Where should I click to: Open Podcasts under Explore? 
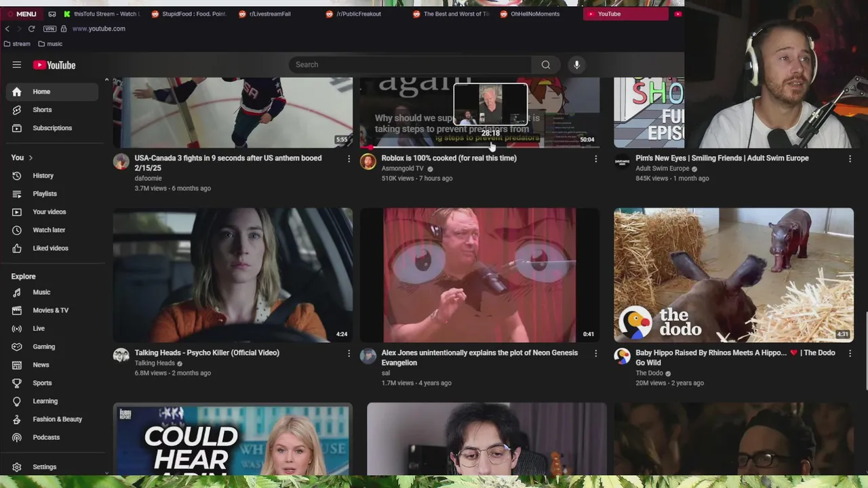coord(52,437)
